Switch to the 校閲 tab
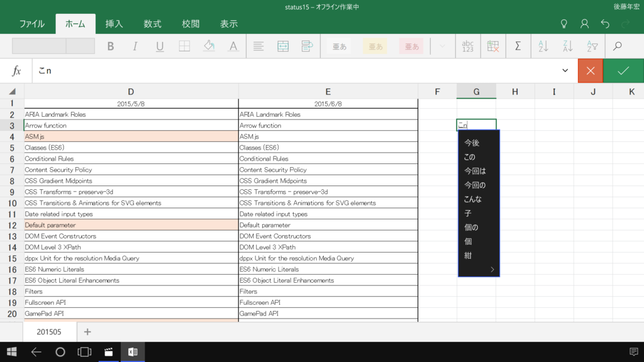The height and width of the screenshot is (362, 644). click(x=191, y=24)
